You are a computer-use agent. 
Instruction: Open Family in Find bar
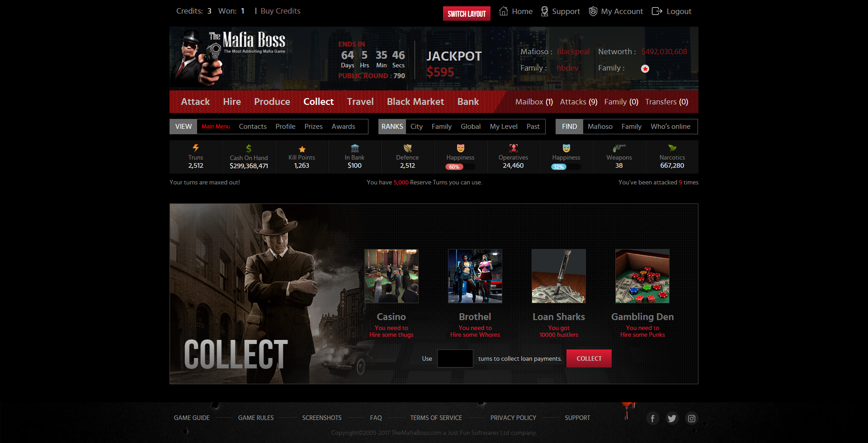(x=631, y=127)
